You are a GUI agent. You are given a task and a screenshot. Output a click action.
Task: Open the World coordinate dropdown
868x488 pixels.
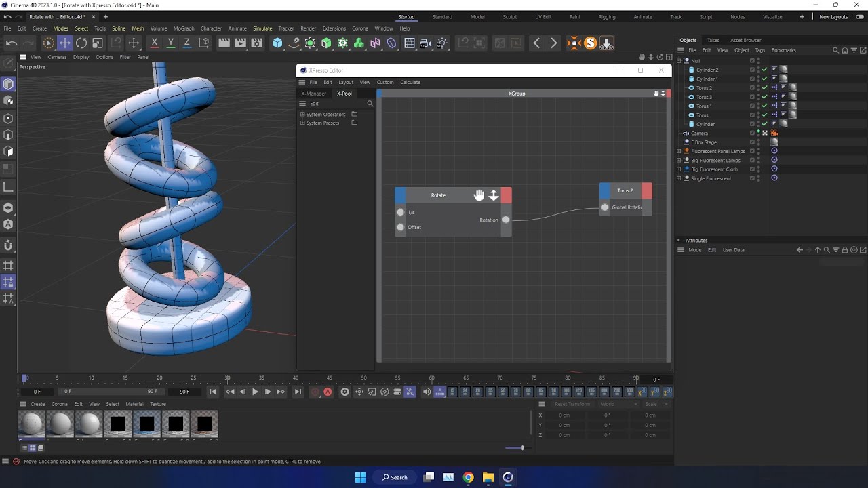point(618,404)
